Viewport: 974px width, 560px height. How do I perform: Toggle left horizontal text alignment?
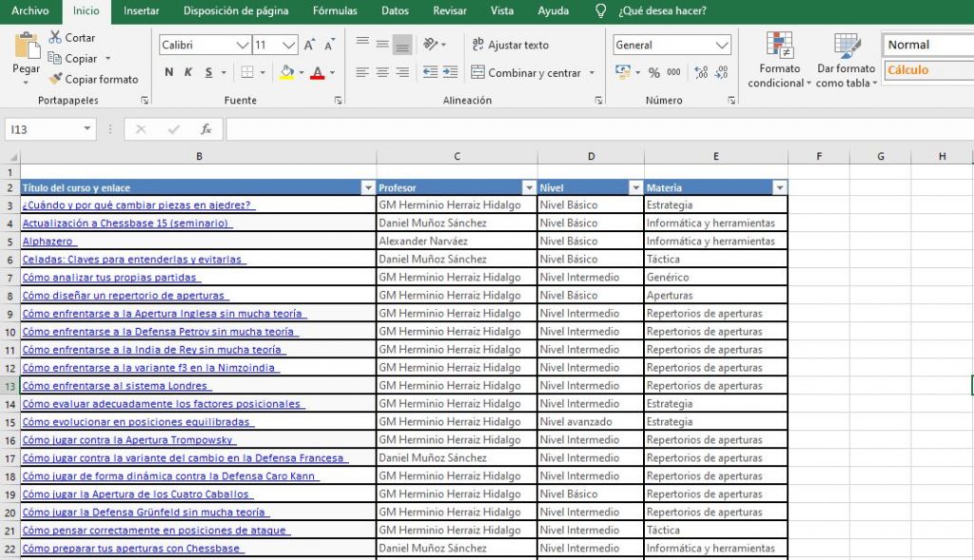pyautogui.click(x=362, y=72)
